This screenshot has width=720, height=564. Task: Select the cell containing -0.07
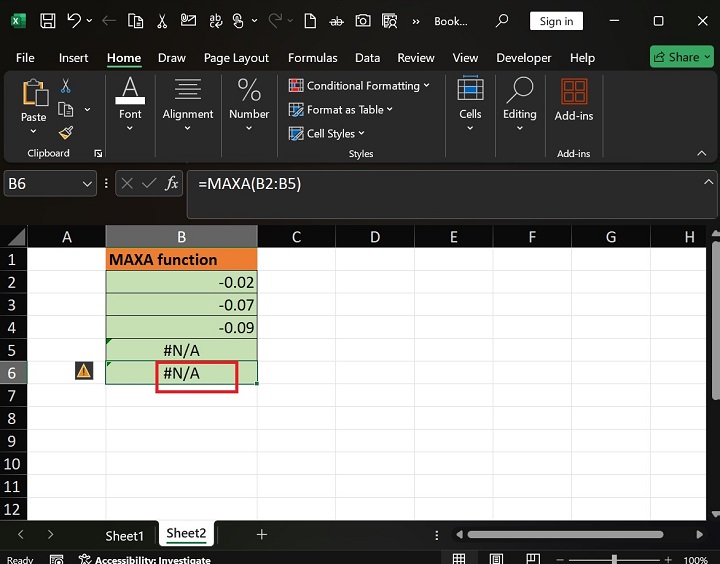click(181, 305)
